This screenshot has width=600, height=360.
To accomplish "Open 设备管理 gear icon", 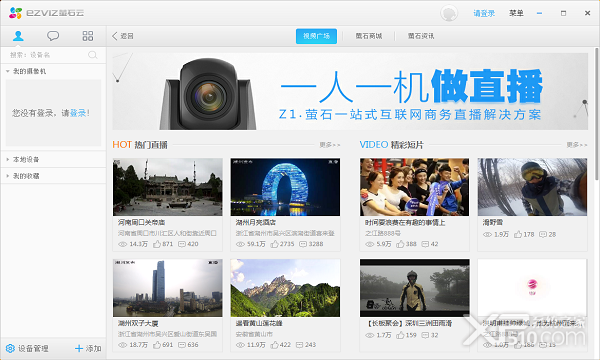I will coord(10,348).
